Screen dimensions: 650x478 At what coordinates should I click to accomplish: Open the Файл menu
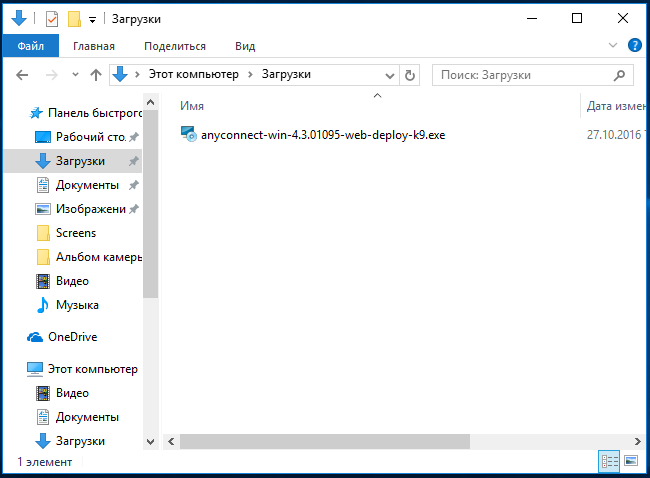pos(31,46)
